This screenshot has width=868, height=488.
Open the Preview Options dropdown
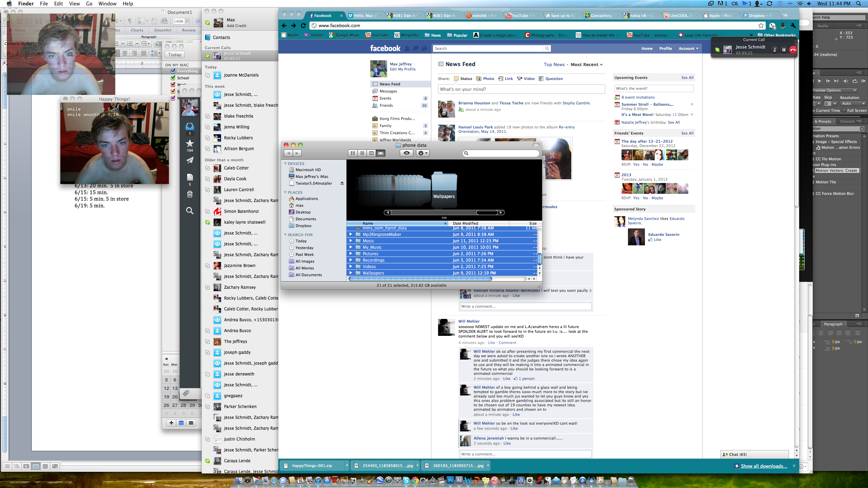834,90
